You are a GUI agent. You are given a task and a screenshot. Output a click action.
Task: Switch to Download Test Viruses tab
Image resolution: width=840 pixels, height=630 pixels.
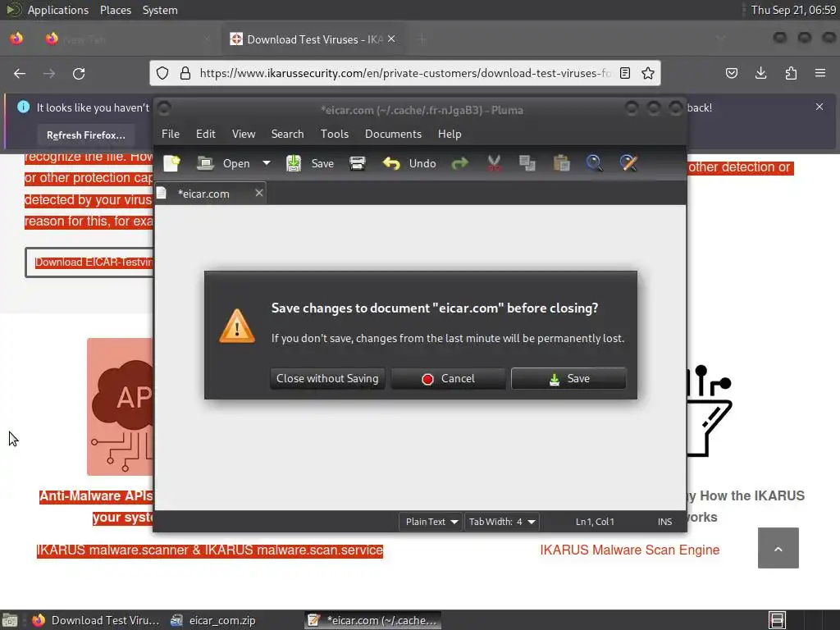tap(313, 39)
